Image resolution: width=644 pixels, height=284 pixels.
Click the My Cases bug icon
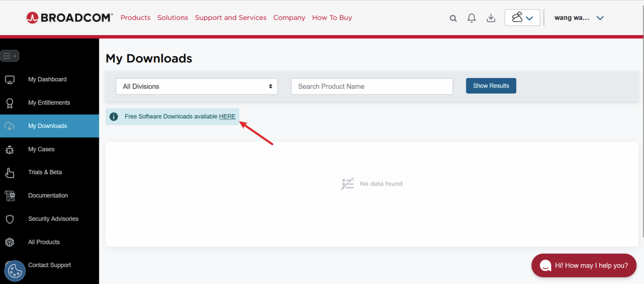[x=9, y=149]
